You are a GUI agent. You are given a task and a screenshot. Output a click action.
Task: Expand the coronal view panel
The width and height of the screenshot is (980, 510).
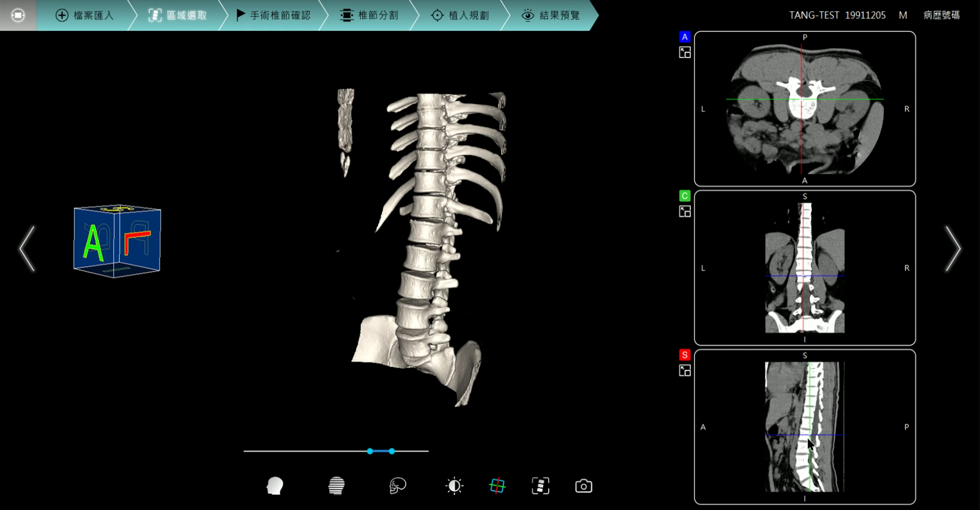[x=684, y=212]
